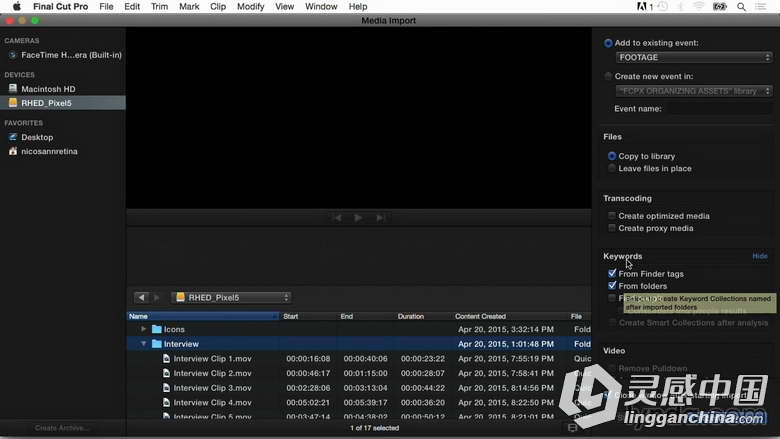Hide the Keywords section
780x439 pixels.
pyautogui.click(x=760, y=256)
